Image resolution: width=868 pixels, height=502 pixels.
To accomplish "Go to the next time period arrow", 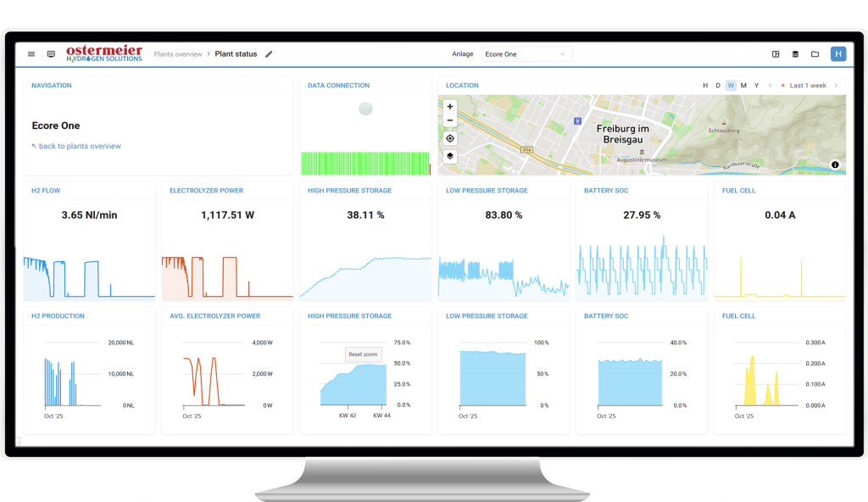I will coord(836,86).
